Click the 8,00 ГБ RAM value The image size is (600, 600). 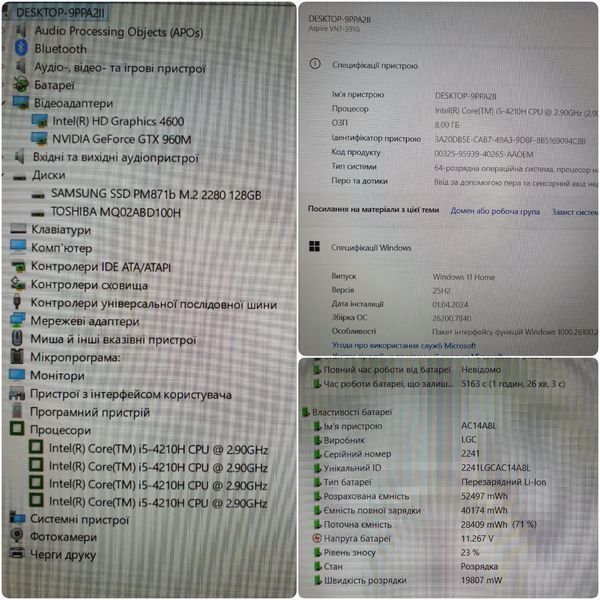point(447,125)
